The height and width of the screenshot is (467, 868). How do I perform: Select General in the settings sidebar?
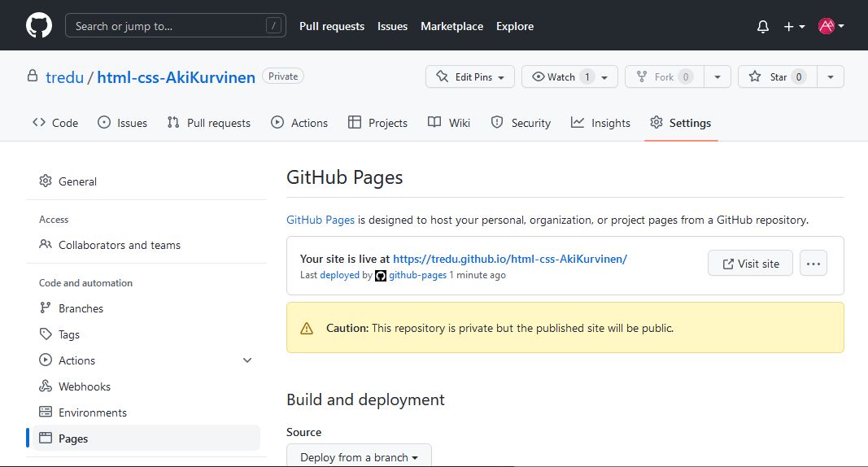[x=77, y=181]
